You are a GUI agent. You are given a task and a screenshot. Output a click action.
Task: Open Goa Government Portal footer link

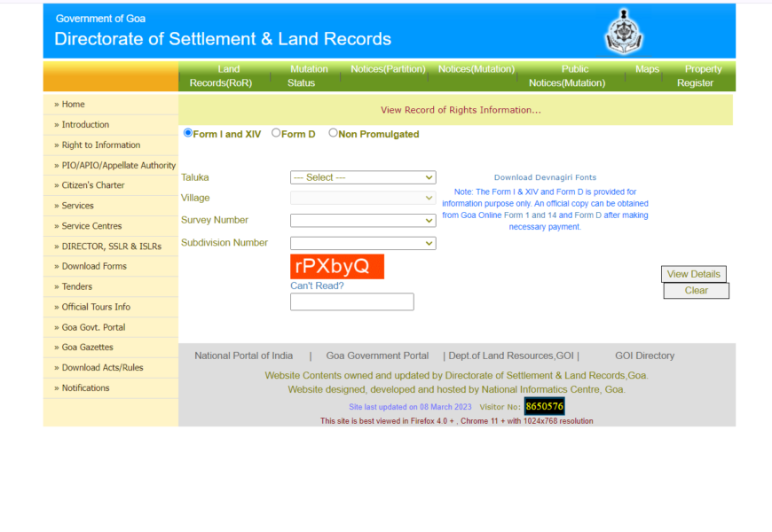pyautogui.click(x=377, y=356)
